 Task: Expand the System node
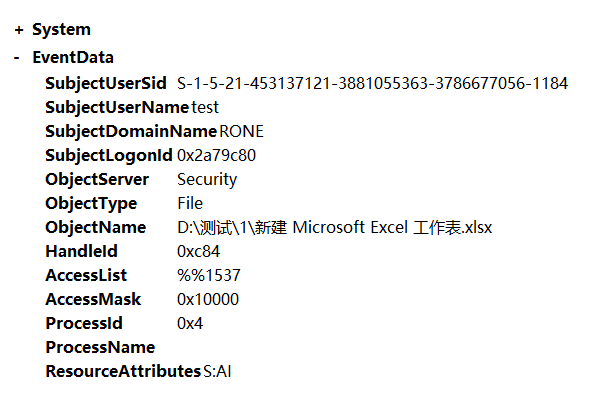[x=19, y=30]
